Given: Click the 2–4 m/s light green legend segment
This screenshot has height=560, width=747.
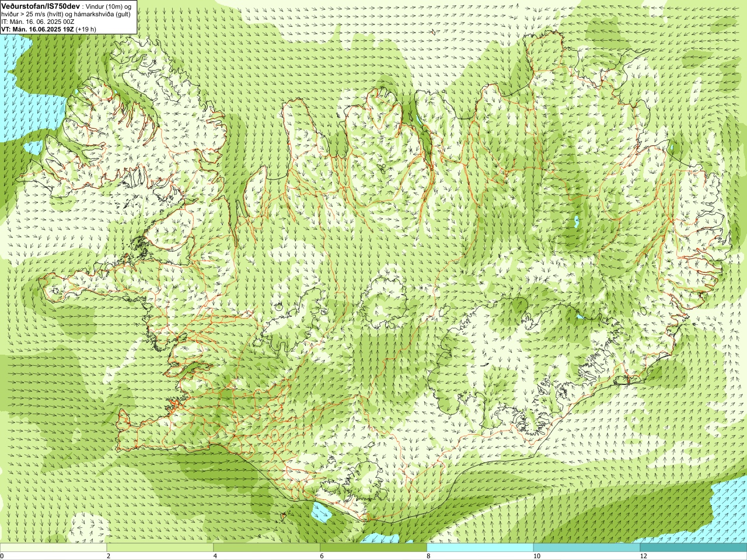Looking at the screenshot, I should tap(160, 548).
